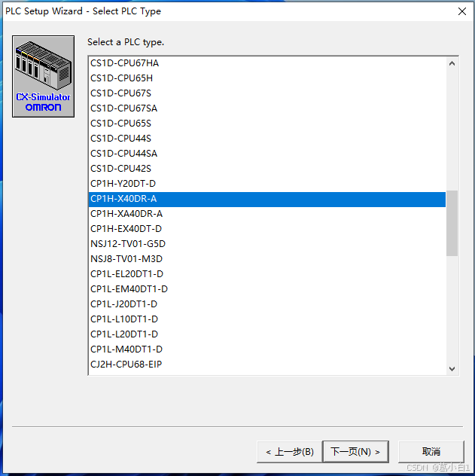This screenshot has width=475, height=476.
Task: Go back with 上一步(B) button
Action: click(289, 452)
